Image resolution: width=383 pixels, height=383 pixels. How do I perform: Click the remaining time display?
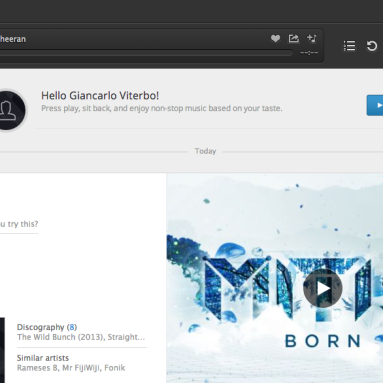pyautogui.click(x=309, y=53)
